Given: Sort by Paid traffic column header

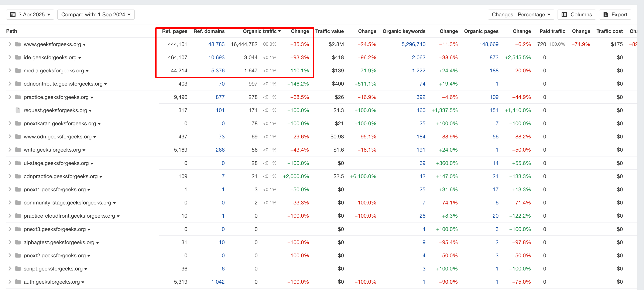Looking at the screenshot, I should tap(552, 31).
